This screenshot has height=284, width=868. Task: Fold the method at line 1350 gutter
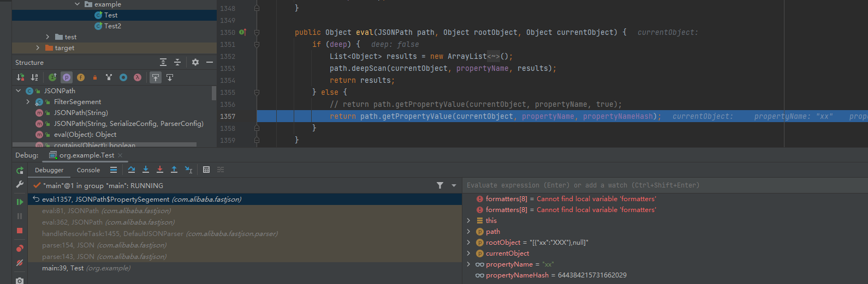(x=257, y=33)
